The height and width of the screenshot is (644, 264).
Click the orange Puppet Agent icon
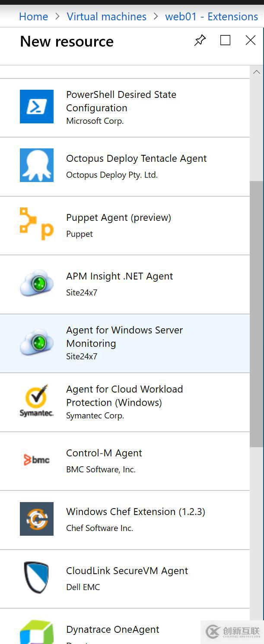tap(37, 224)
